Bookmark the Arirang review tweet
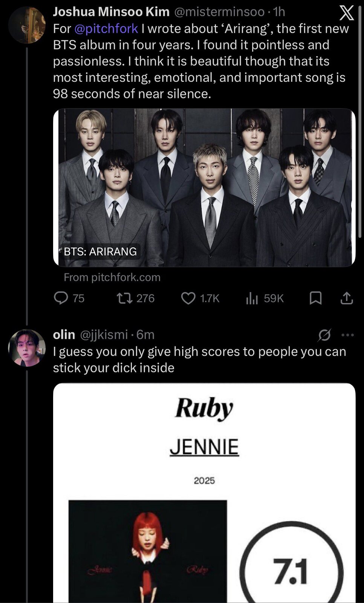 click(315, 298)
